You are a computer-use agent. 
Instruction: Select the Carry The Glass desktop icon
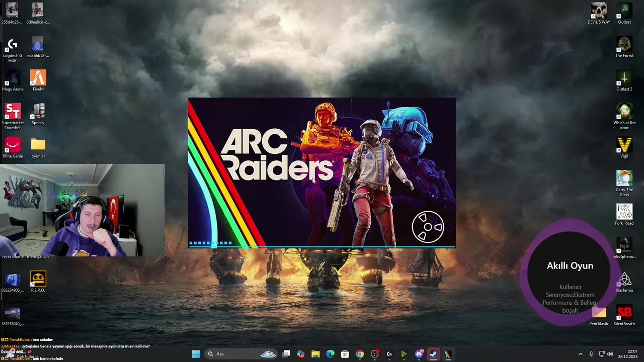[624, 184]
